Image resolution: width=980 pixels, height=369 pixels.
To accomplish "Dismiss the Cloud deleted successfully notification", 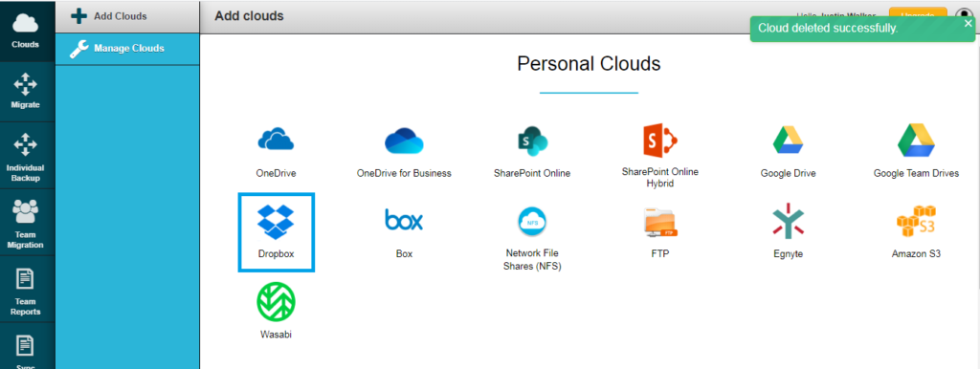I will (x=968, y=24).
